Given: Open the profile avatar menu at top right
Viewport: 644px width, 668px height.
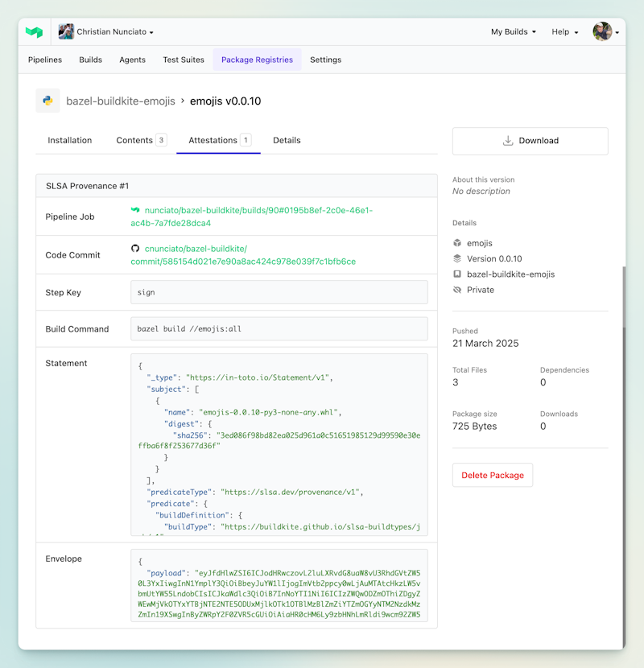Looking at the screenshot, I should pyautogui.click(x=602, y=31).
